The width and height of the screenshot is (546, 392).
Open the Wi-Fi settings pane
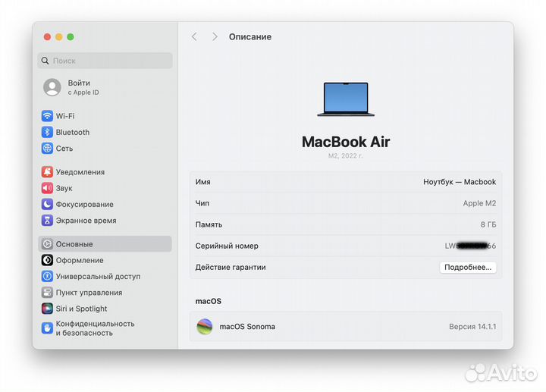[x=105, y=116]
